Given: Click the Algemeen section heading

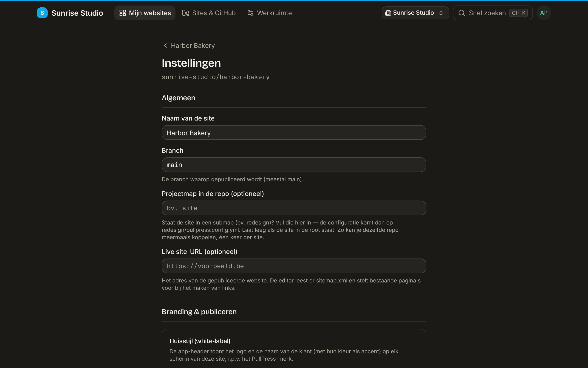Looking at the screenshot, I should [x=178, y=98].
